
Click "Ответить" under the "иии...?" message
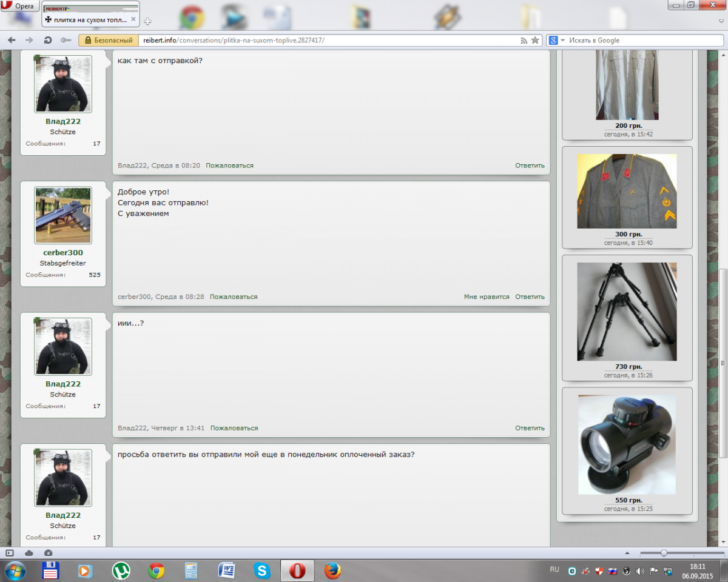530,428
